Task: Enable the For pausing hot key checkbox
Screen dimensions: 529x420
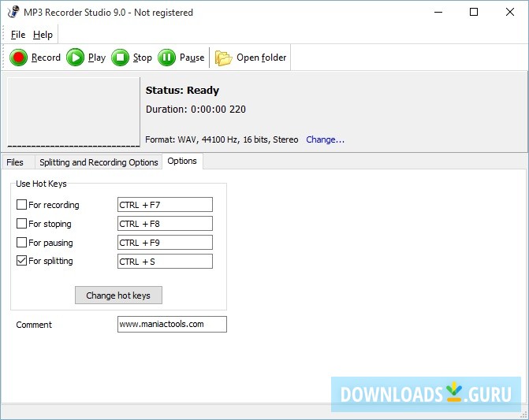Action: pyautogui.click(x=21, y=243)
